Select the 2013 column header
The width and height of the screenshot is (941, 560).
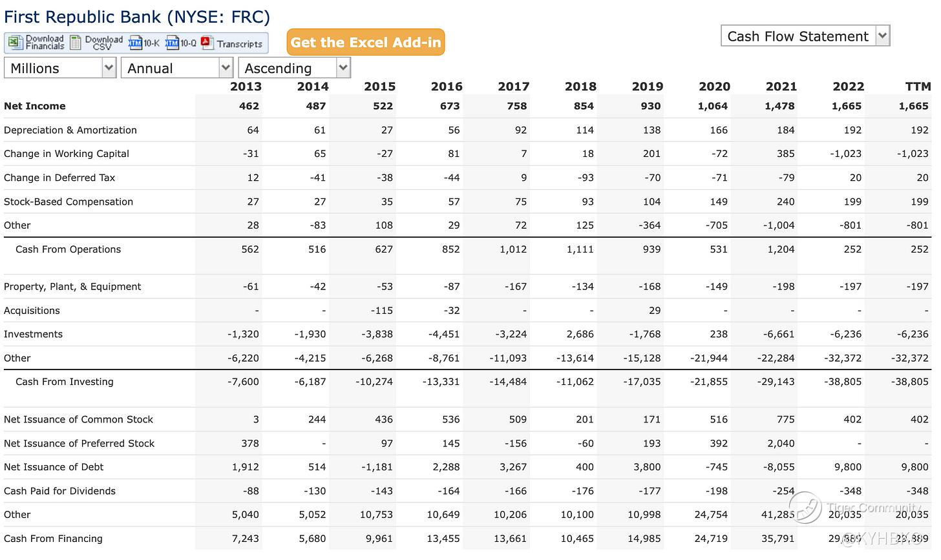[x=246, y=87]
